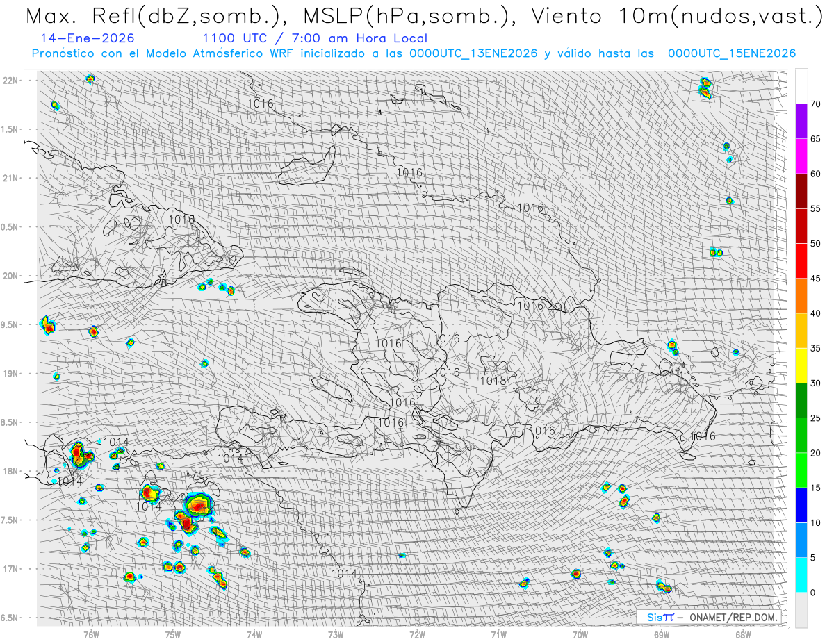Click the colorbar value label '30'

(x=815, y=383)
